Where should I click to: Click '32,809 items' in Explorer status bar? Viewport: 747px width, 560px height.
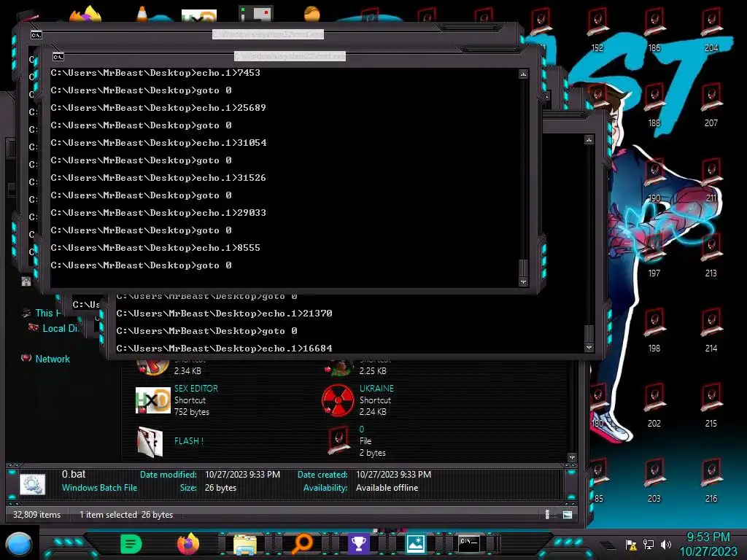[x=36, y=515]
